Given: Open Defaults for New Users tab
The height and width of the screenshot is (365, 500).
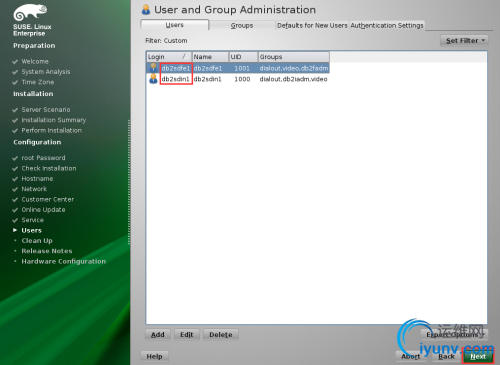Looking at the screenshot, I should [x=312, y=25].
